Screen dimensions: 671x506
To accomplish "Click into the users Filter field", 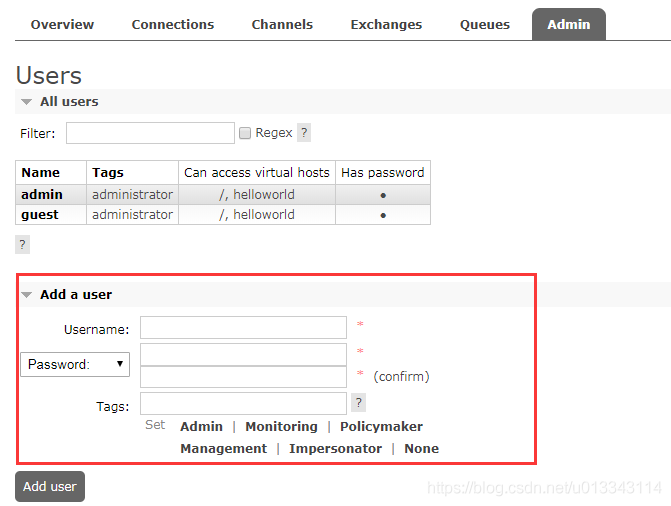I will pos(150,133).
